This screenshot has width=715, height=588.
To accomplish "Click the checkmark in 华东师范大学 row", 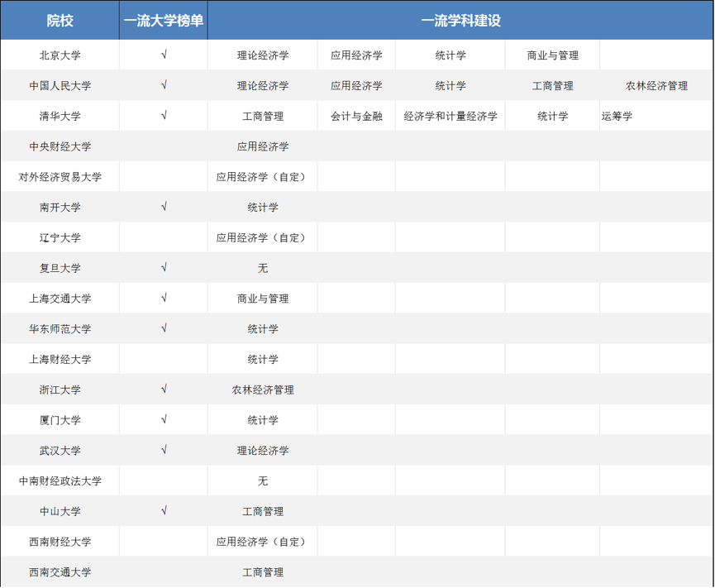I will [164, 328].
